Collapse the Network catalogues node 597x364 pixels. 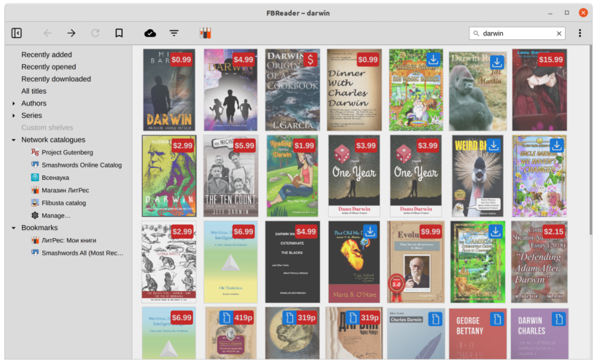[14, 140]
